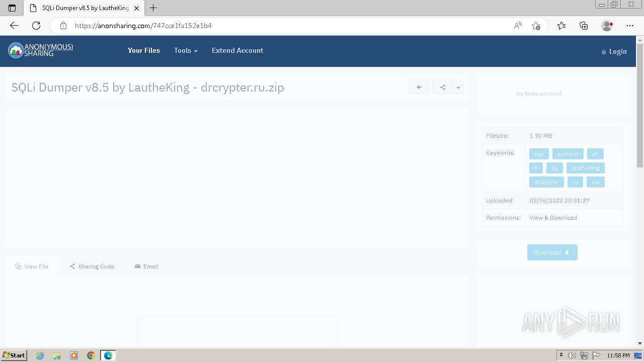Click the back arrow button beside the file title
Screen dimensions: 644x362
[x=419, y=87]
